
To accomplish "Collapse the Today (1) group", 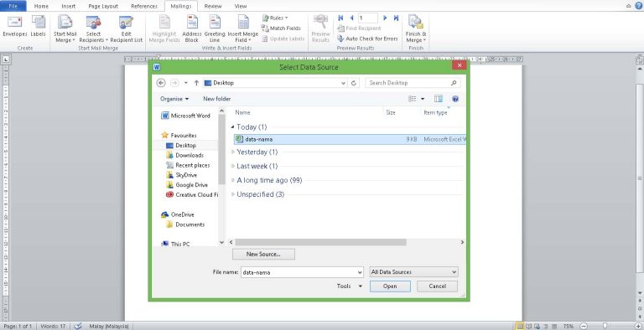I will pyautogui.click(x=233, y=127).
